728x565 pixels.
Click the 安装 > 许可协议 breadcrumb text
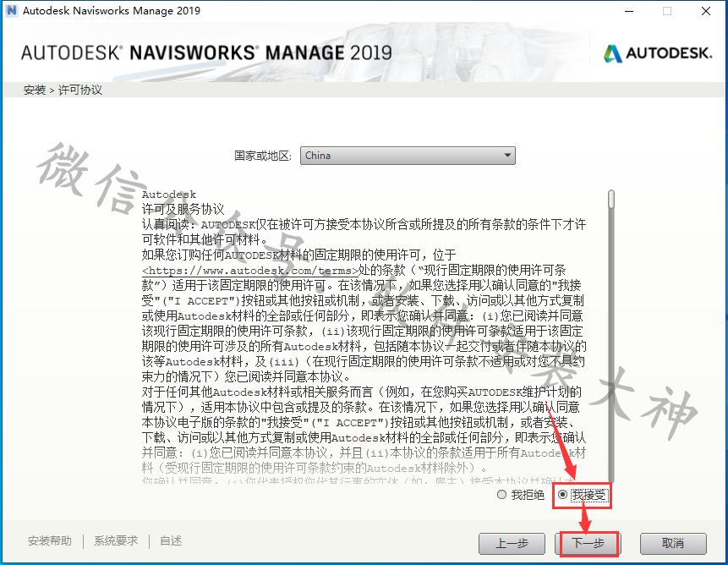tap(63, 90)
